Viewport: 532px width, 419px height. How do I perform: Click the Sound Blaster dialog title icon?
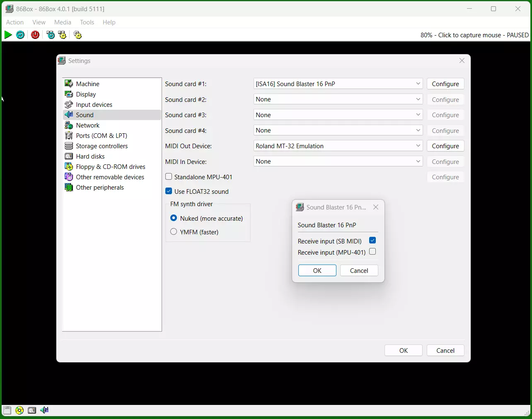tap(300, 207)
